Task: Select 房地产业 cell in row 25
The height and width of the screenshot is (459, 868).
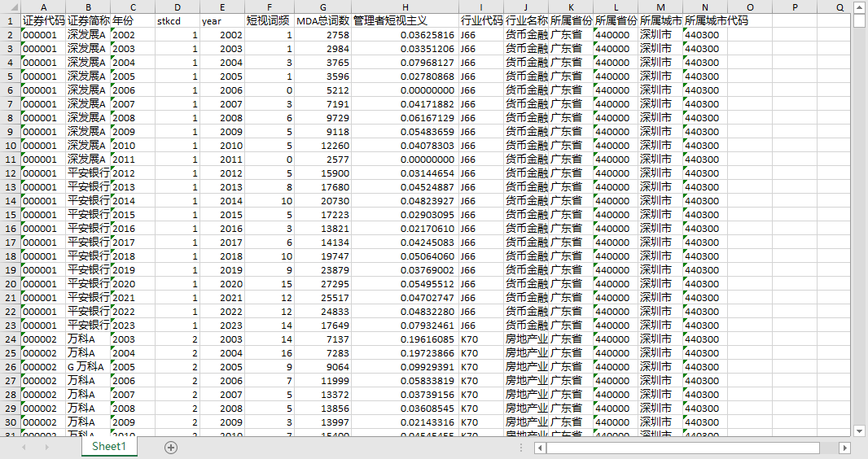Action: [x=526, y=353]
